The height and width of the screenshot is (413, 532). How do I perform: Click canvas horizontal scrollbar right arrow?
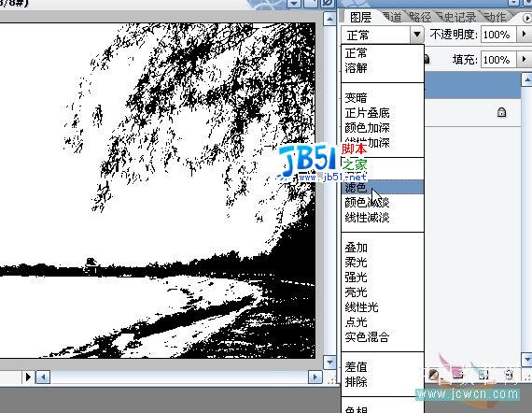(x=315, y=377)
